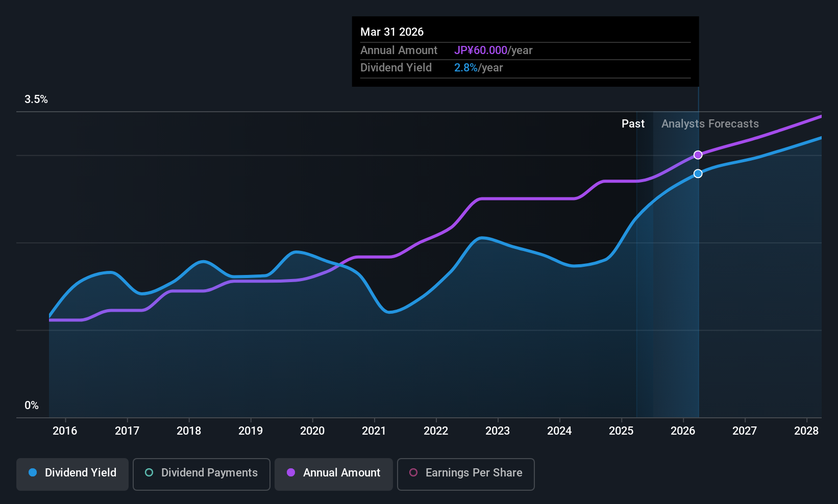Click the purple dot in Annual Amount legend
838x504 pixels.
pyautogui.click(x=291, y=473)
